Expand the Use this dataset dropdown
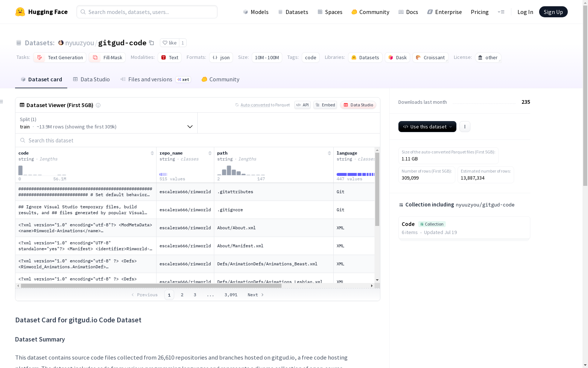Image resolution: width=588 pixels, height=368 pixels. 427,127
